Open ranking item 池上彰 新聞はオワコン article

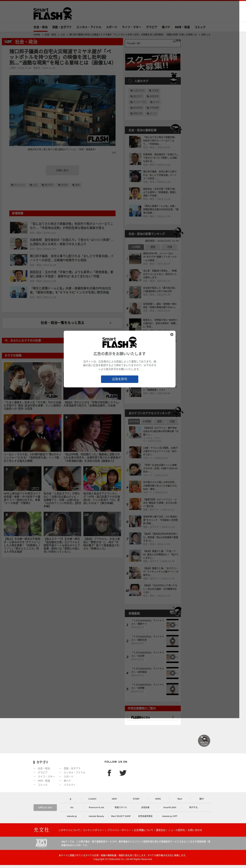pos(153,275)
